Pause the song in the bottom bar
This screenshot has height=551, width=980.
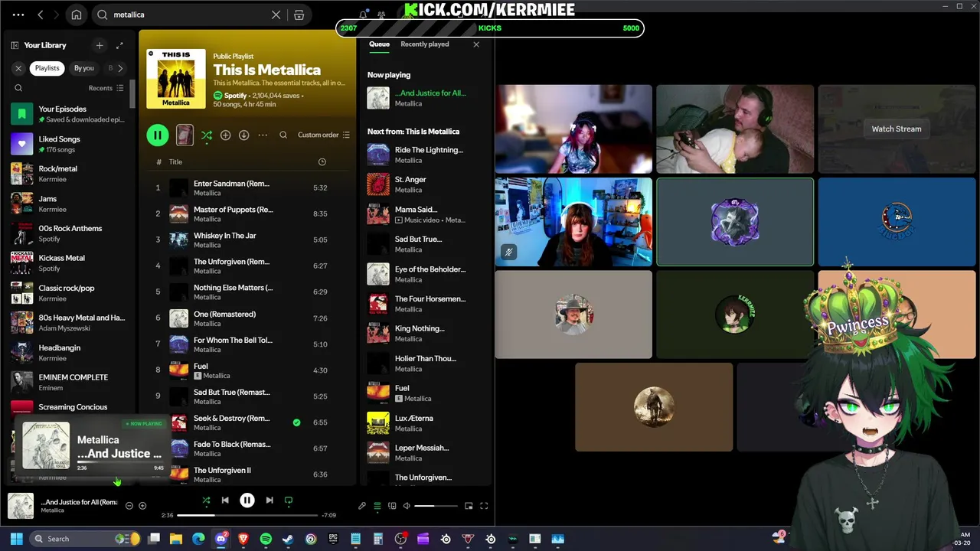click(x=247, y=500)
